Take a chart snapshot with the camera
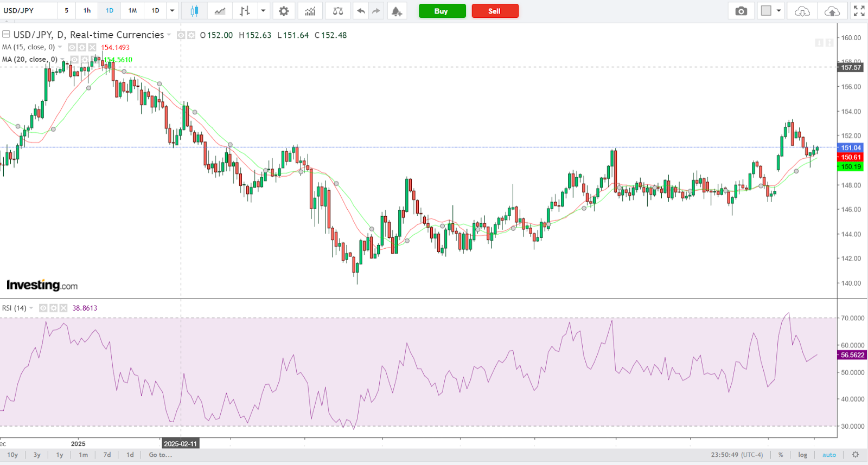868x465 pixels. [x=741, y=11]
